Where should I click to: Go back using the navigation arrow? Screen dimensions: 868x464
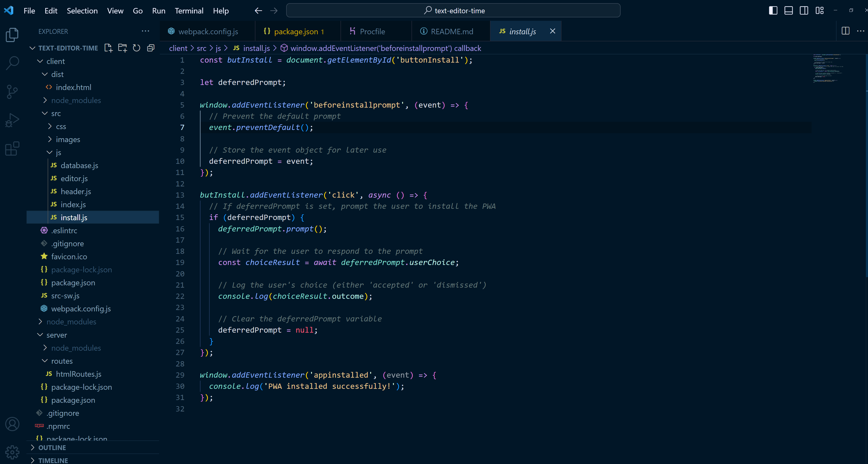[x=258, y=11]
